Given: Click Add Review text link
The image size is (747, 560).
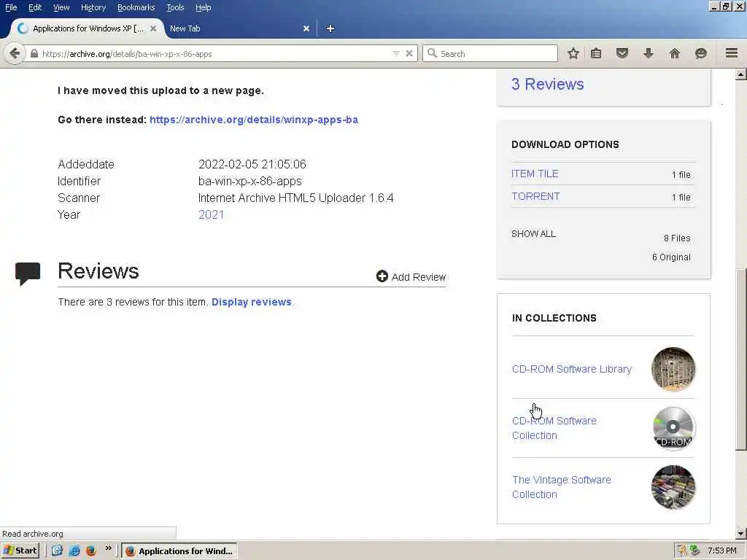Looking at the screenshot, I should pos(418,277).
